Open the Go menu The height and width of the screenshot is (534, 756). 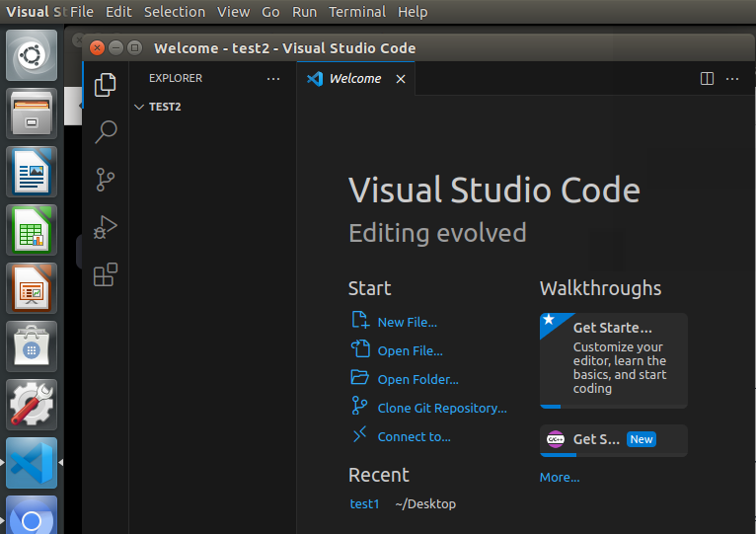pos(270,12)
